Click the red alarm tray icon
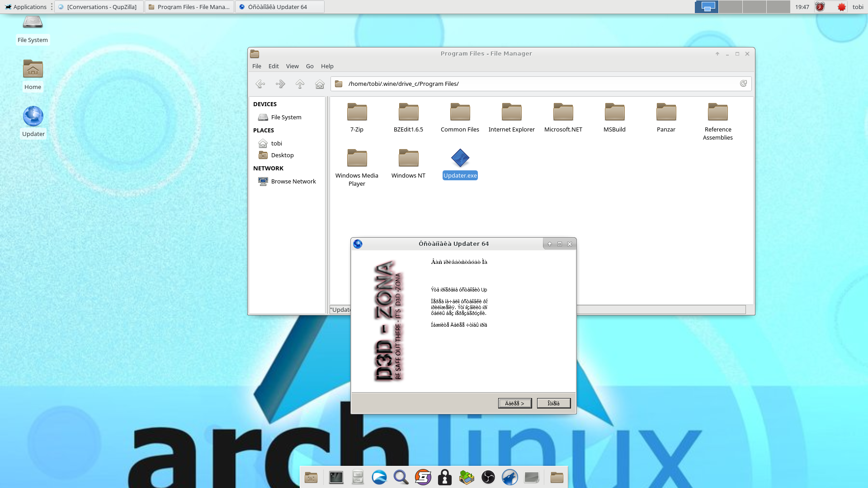Screen dimensions: 868x488 tap(820, 7)
